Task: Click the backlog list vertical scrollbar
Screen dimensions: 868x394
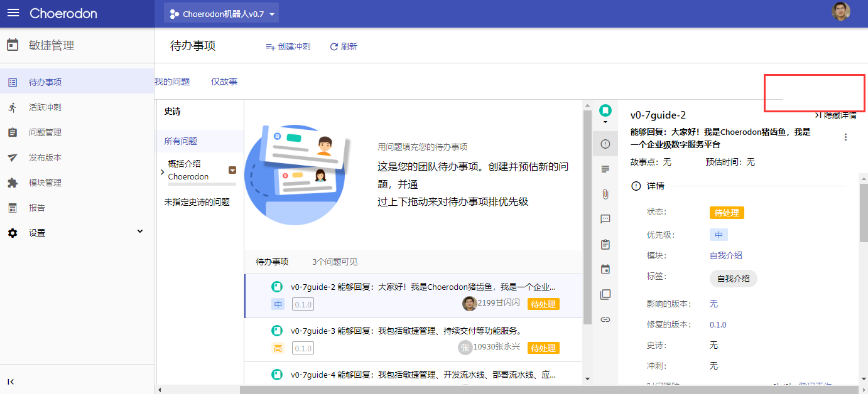Action: (587, 216)
